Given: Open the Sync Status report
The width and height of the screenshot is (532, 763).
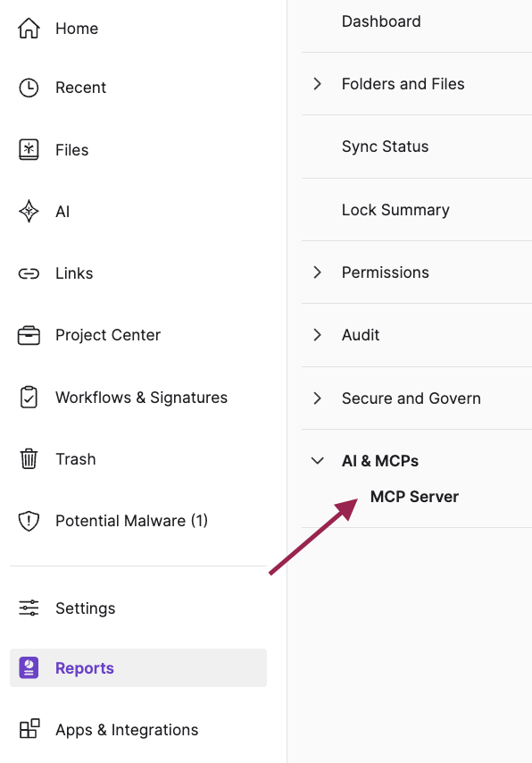Looking at the screenshot, I should (x=385, y=147).
